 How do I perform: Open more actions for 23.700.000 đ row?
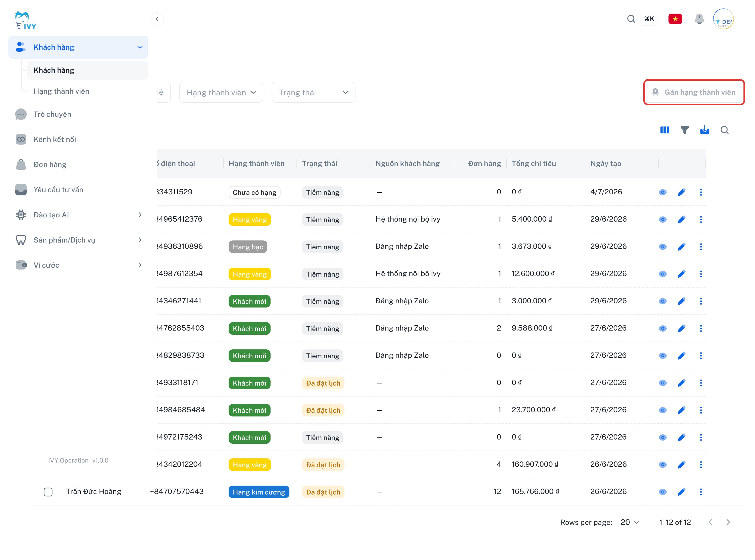[701, 410]
